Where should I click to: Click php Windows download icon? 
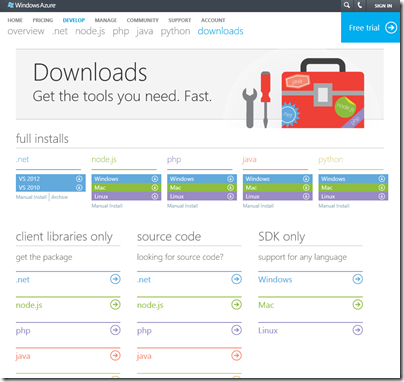(230, 179)
